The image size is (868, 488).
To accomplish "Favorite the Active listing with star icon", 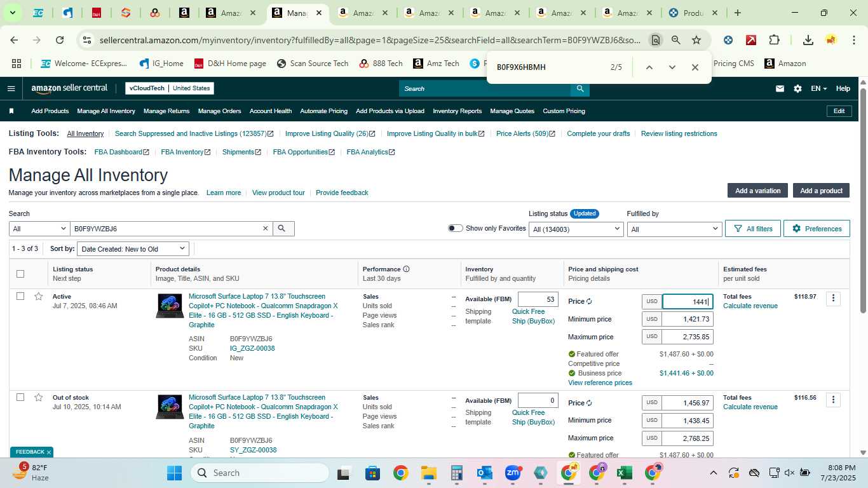I will tap(39, 296).
